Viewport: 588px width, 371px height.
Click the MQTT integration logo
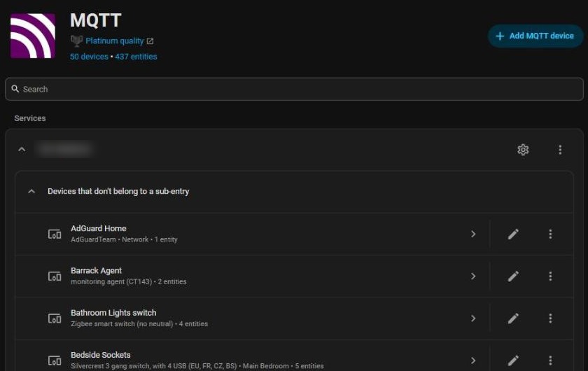[33, 36]
